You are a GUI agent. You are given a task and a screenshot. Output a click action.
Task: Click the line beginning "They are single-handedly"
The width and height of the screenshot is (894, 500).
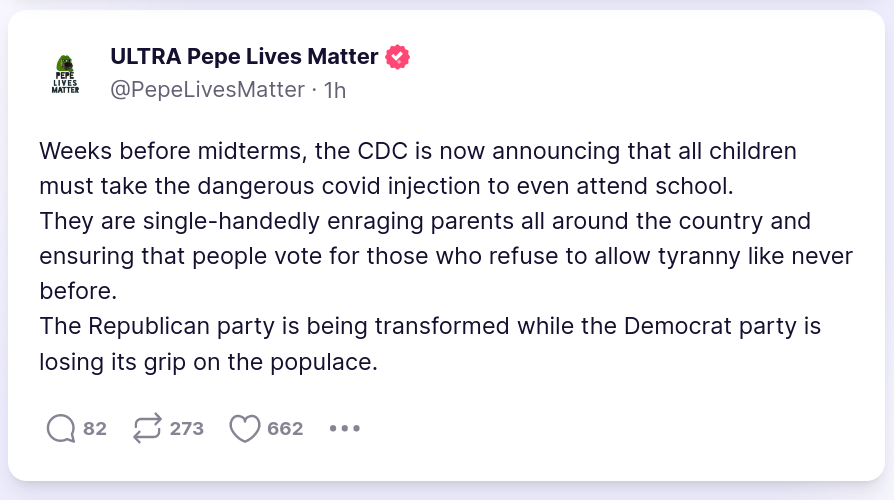(x=425, y=221)
